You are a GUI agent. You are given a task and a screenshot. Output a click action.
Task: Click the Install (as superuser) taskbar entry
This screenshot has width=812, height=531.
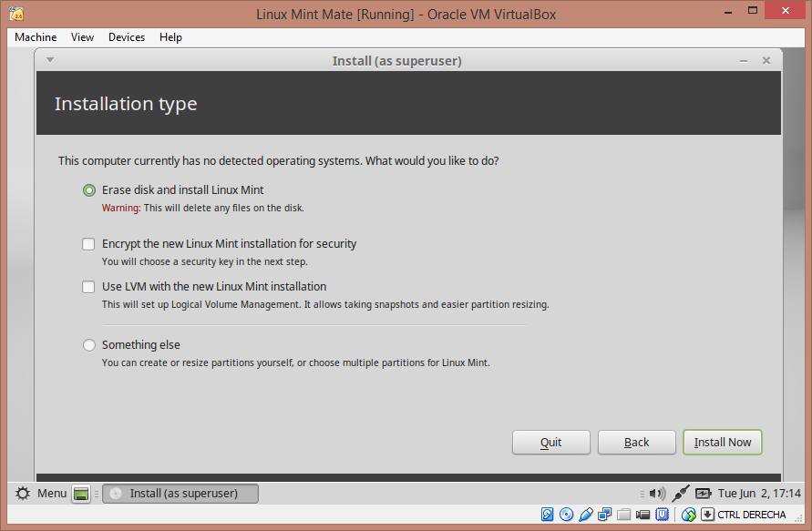pos(180,494)
